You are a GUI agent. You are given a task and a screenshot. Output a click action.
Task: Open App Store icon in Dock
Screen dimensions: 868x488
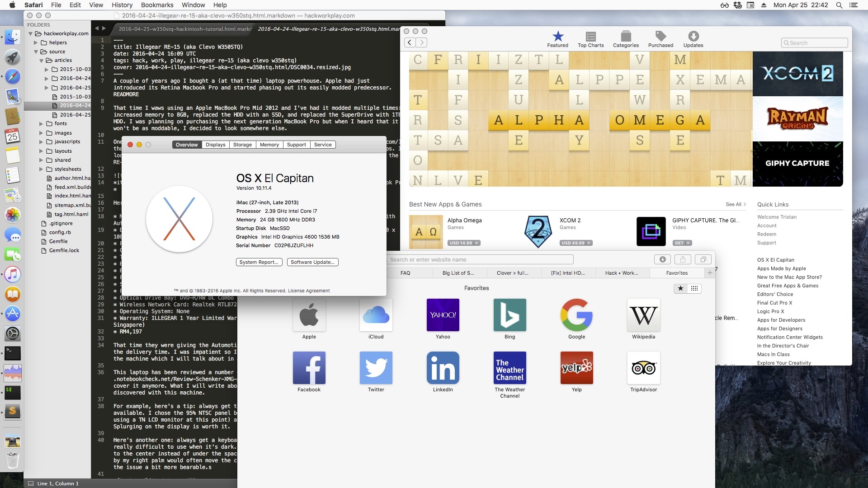(13, 314)
